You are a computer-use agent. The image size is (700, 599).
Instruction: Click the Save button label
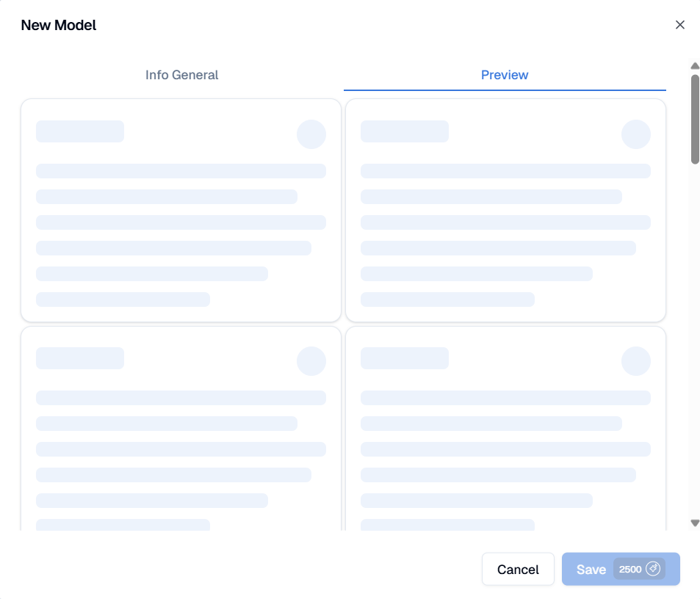coord(591,570)
